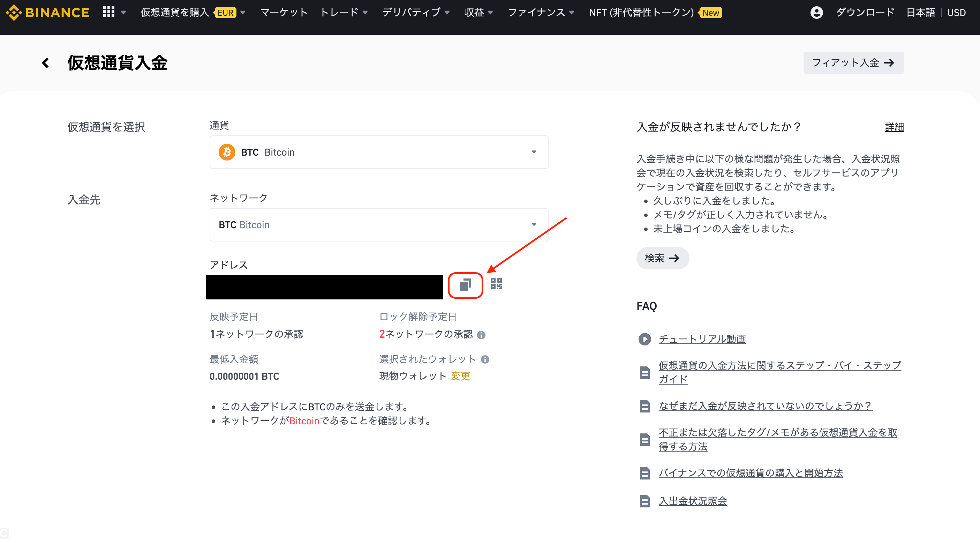Expand the ファイナンス menu

pyautogui.click(x=541, y=13)
